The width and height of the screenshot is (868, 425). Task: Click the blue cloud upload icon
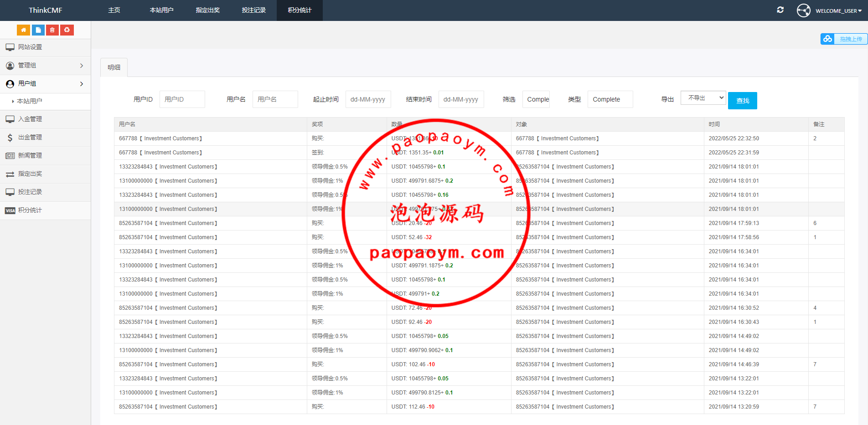click(x=827, y=39)
